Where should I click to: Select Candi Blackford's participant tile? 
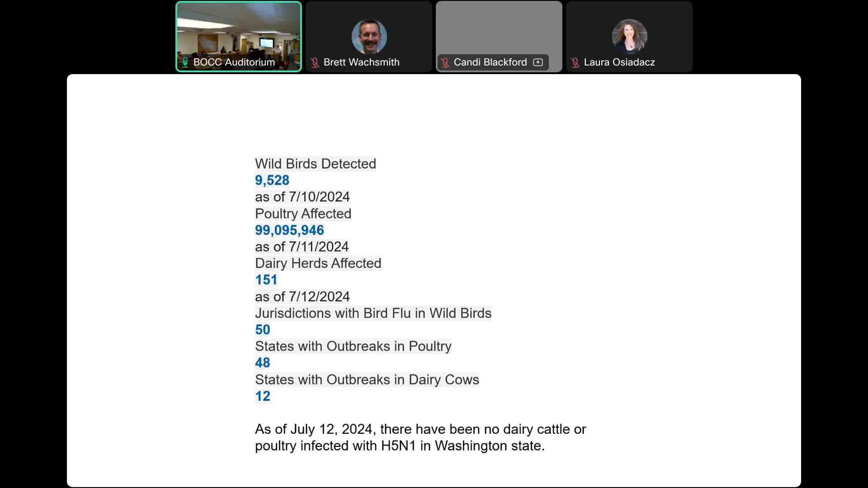(499, 37)
